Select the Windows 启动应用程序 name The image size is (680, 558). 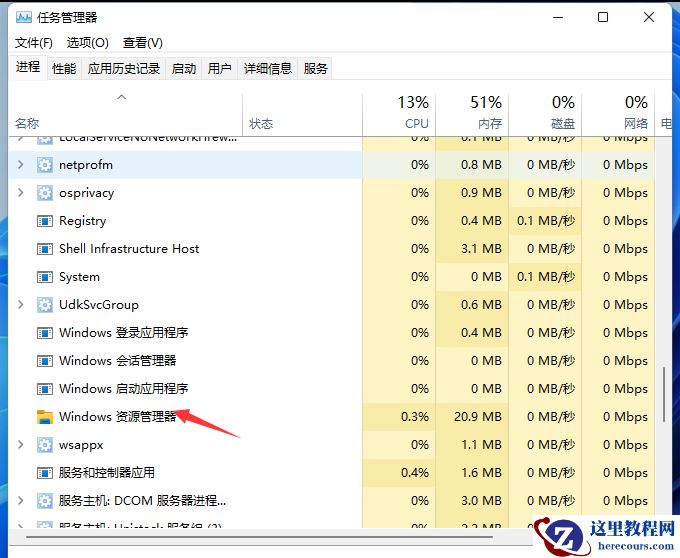124,389
